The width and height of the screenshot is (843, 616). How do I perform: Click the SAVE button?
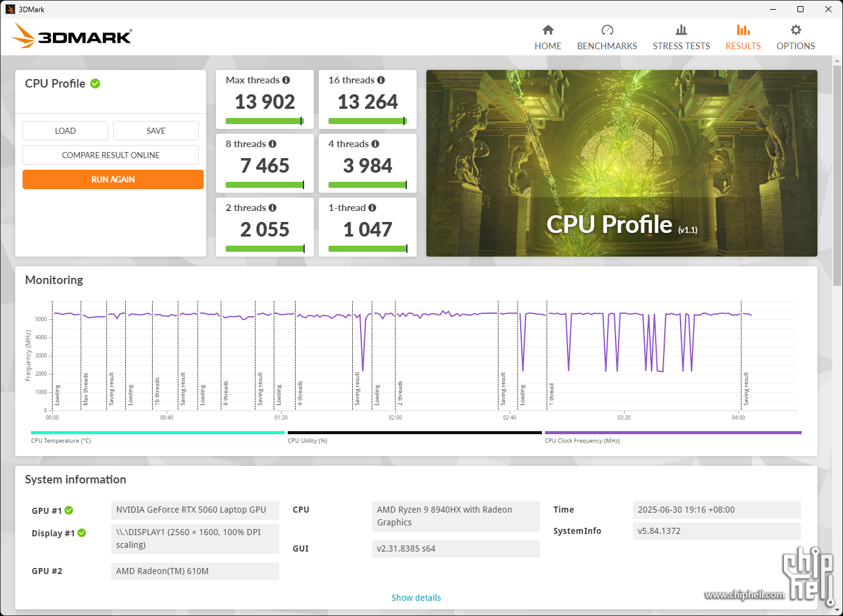tap(156, 131)
